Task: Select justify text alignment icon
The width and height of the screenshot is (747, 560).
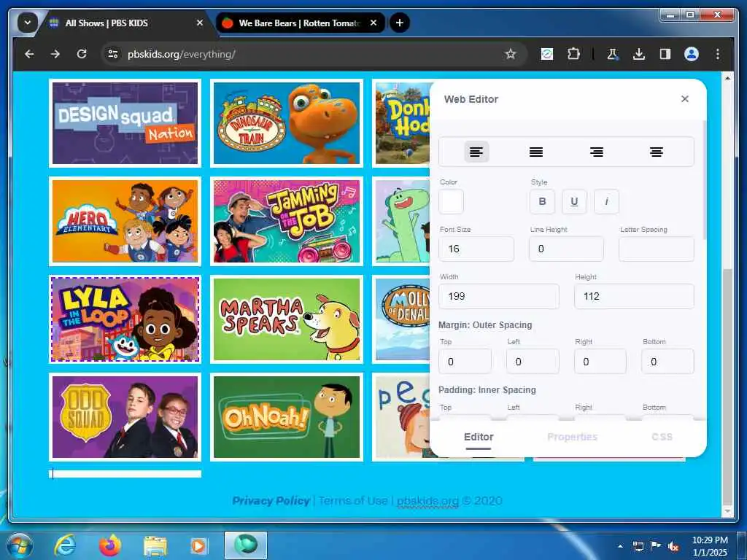Action: (x=536, y=152)
